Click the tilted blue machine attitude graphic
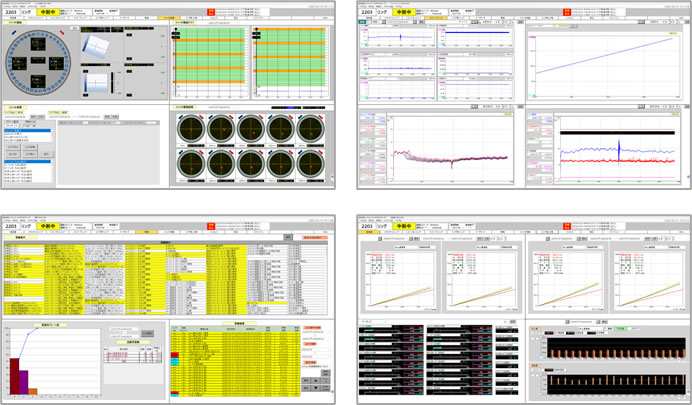The image size is (692, 405). coord(96,47)
